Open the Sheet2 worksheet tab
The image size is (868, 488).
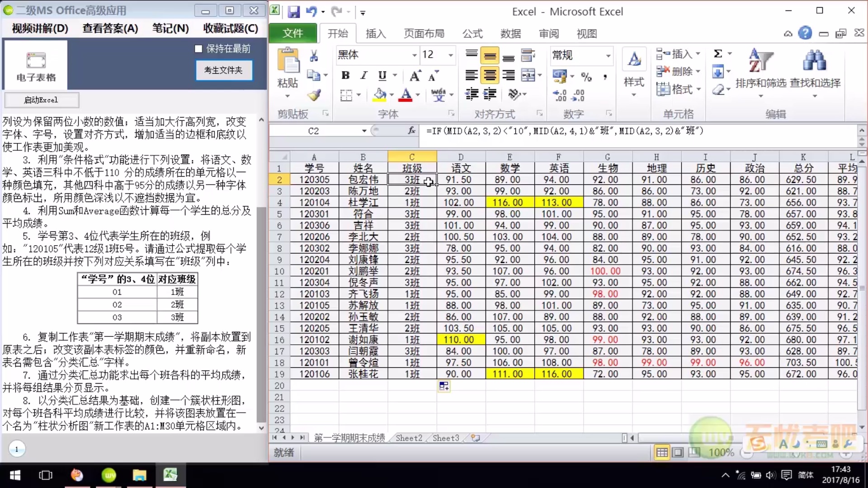(x=409, y=438)
